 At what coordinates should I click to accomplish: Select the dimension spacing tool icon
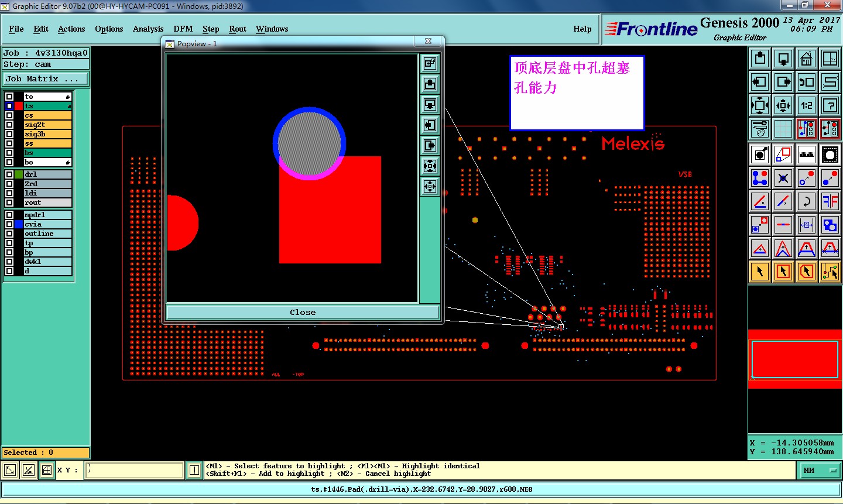807,225
